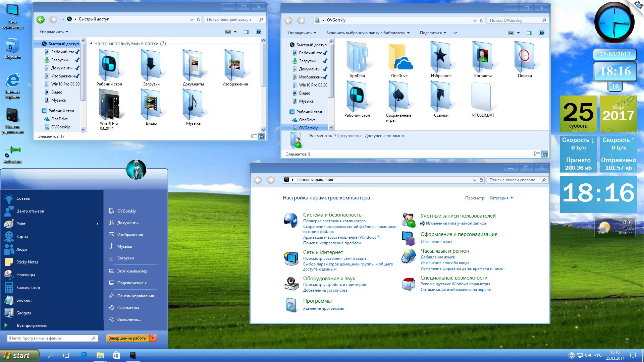Open the Ссылки folder
This screenshot has width=644, height=362.
441,100
